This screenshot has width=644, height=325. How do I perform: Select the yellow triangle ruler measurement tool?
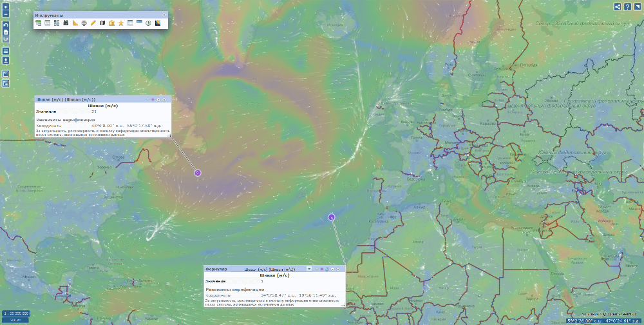[x=75, y=23]
